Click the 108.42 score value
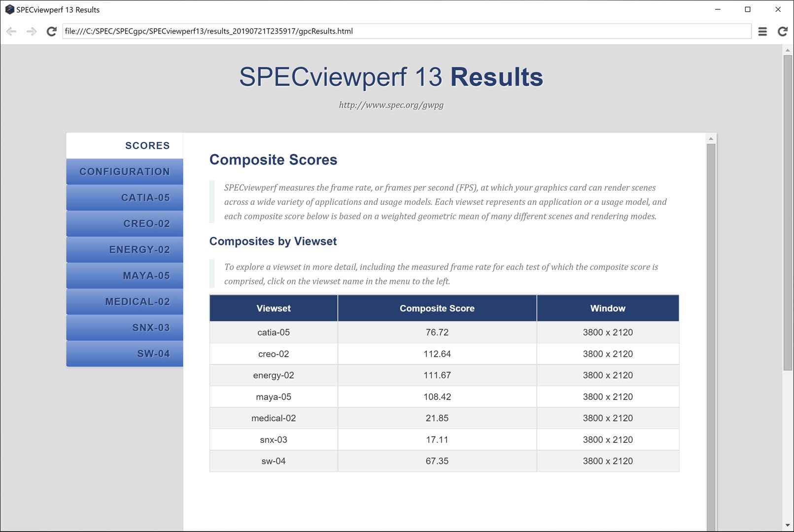 tap(437, 397)
